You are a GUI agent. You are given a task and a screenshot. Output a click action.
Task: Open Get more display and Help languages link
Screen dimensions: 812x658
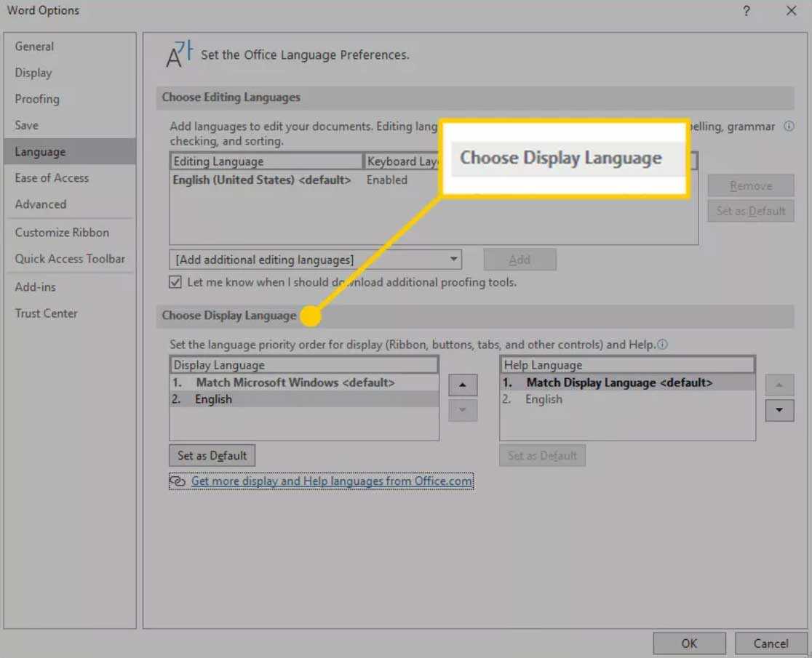pyautogui.click(x=331, y=481)
